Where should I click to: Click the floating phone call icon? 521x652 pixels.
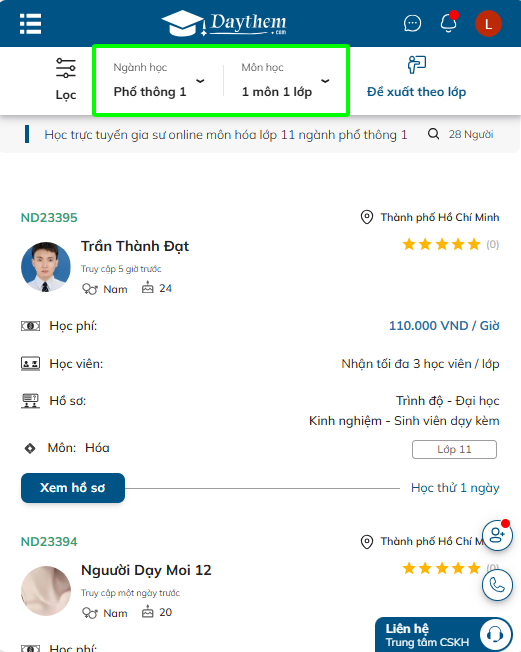coord(497,585)
